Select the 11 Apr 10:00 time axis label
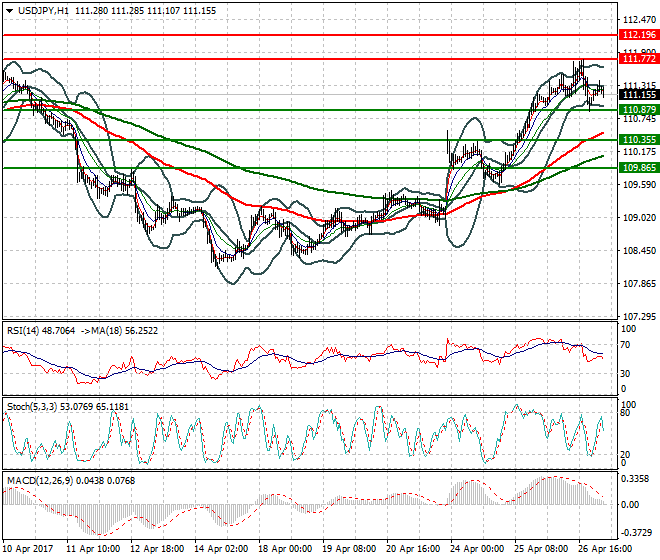660x560 pixels. coord(93,549)
